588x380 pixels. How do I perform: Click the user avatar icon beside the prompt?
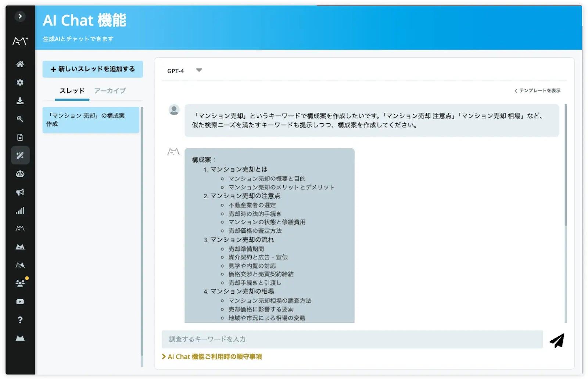point(174,110)
